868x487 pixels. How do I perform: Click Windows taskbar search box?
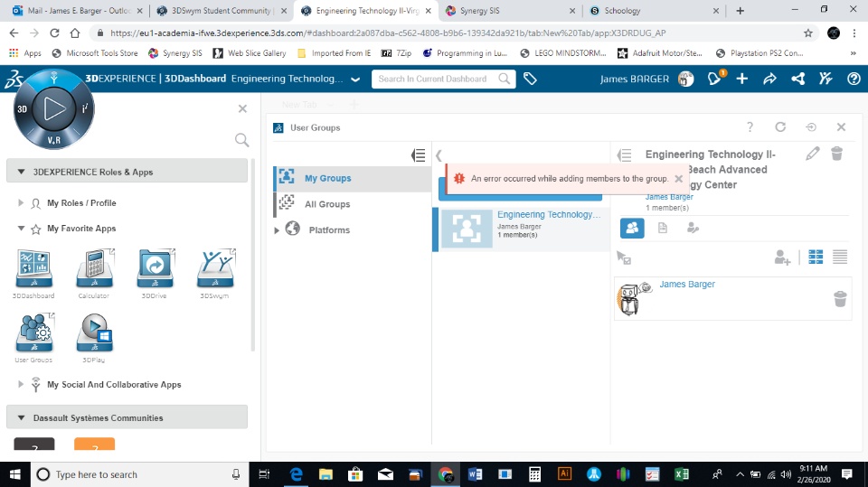pyautogui.click(x=139, y=474)
